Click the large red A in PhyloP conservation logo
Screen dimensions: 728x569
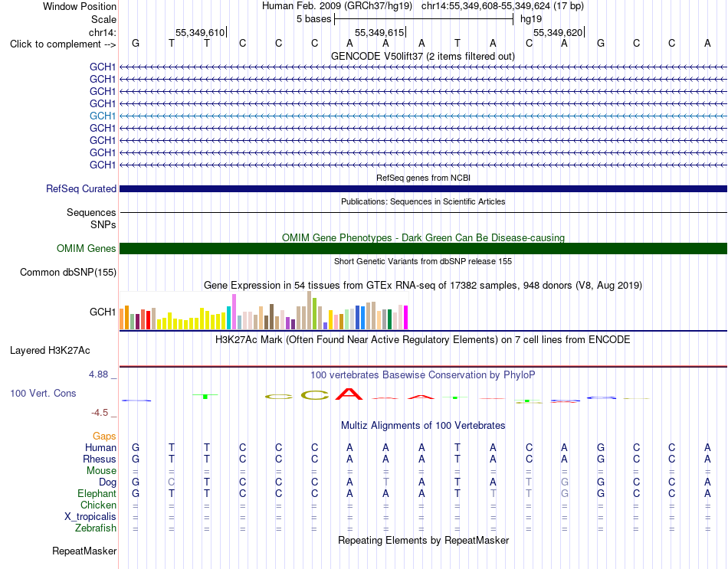click(349, 394)
